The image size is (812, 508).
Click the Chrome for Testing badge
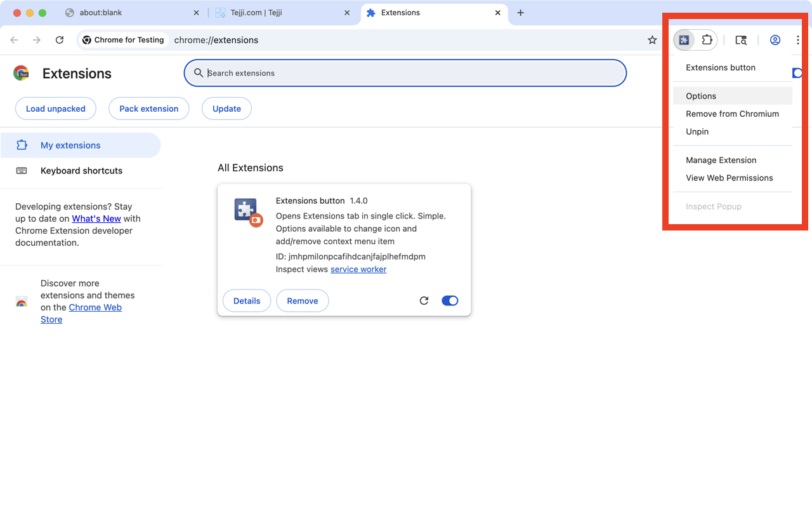[x=123, y=39]
